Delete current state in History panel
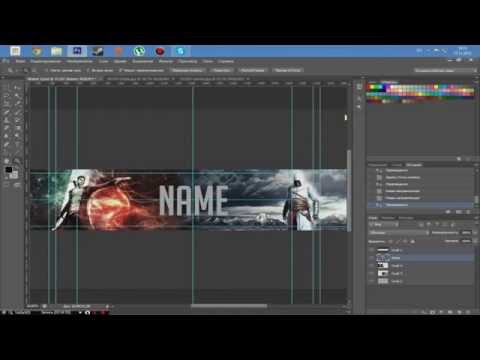This screenshot has height=360, width=480. (468, 212)
